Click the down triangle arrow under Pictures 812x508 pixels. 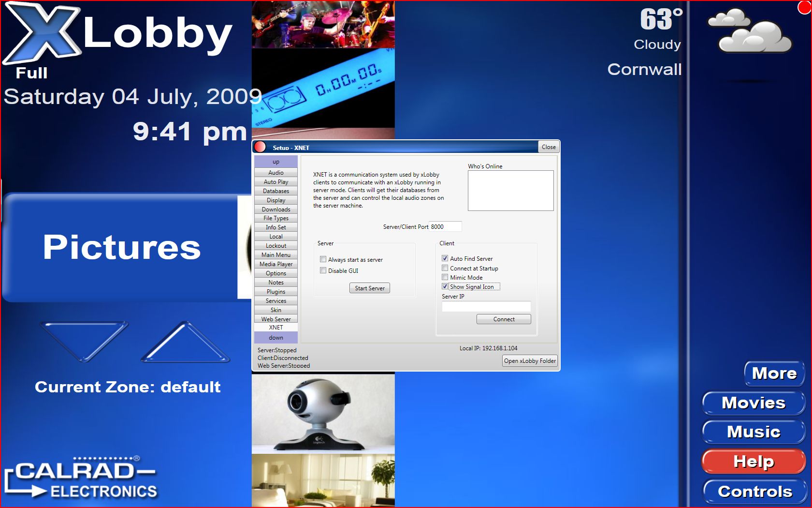coord(84,341)
